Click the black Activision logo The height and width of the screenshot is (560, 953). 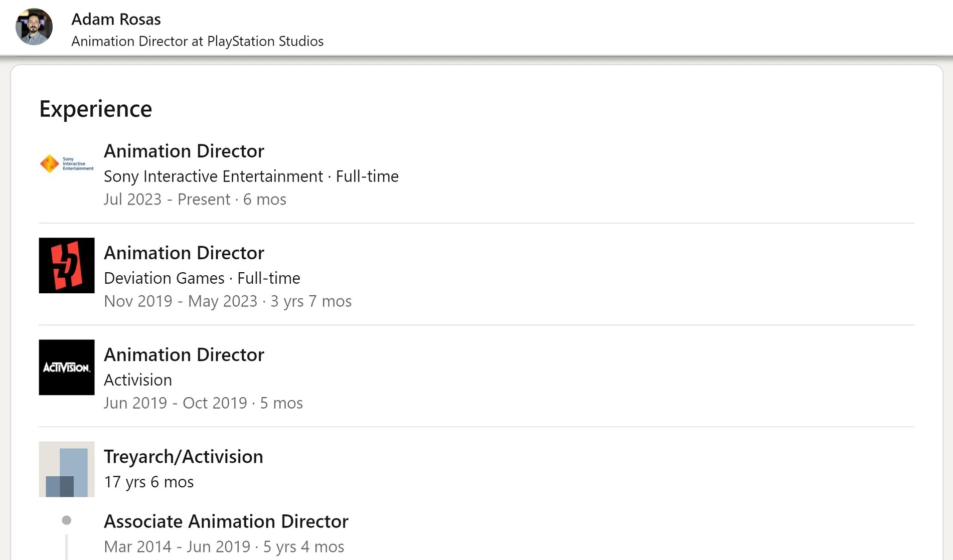point(67,367)
